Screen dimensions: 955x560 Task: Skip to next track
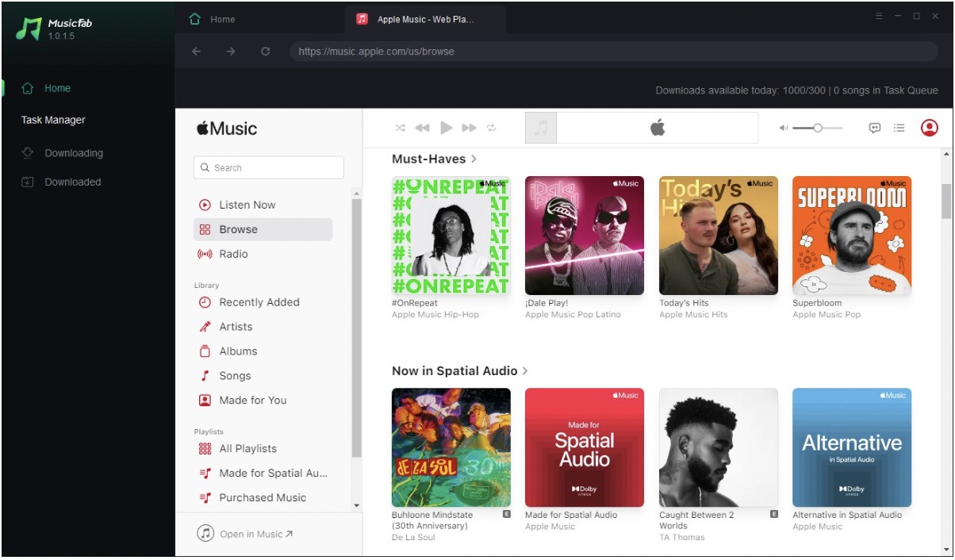point(469,128)
